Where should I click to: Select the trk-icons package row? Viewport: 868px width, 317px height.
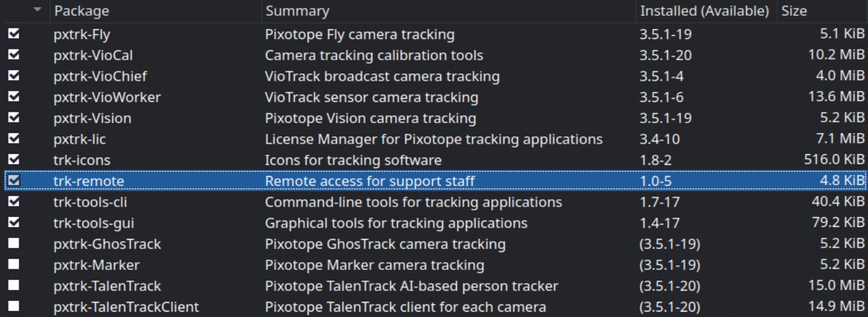click(82, 160)
